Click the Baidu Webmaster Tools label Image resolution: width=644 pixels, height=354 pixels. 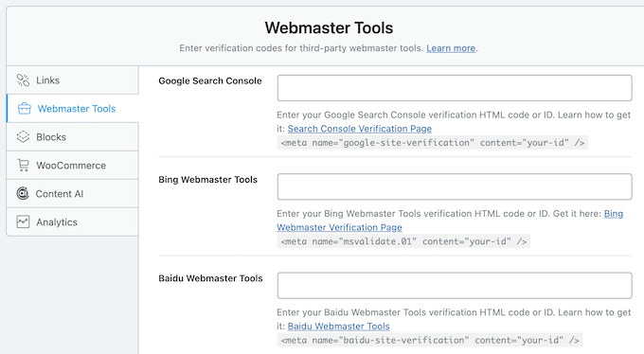tap(210, 278)
